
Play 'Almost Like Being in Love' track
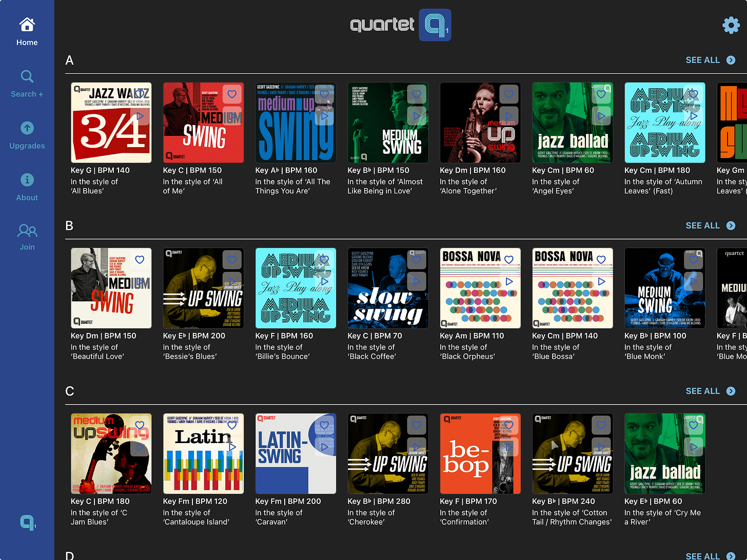pyautogui.click(x=417, y=116)
